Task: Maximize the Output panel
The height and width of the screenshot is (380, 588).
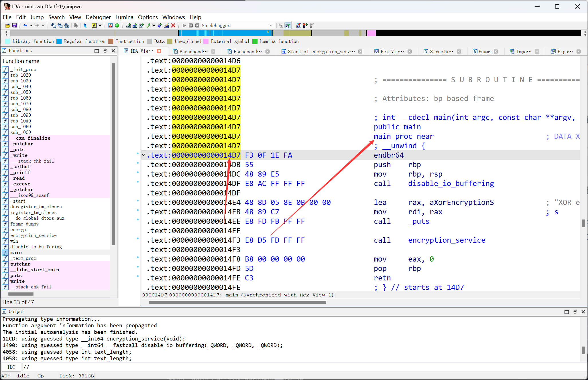Action: [x=567, y=312]
